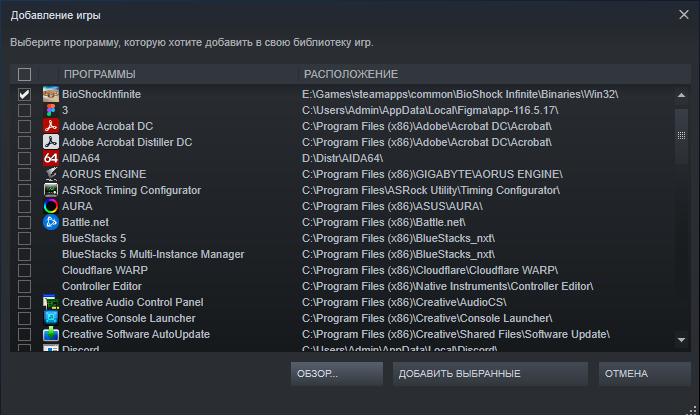The image size is (700, 415).
Task: Tick the Adobe Acrobat DC checkbox
Action: 24,126
